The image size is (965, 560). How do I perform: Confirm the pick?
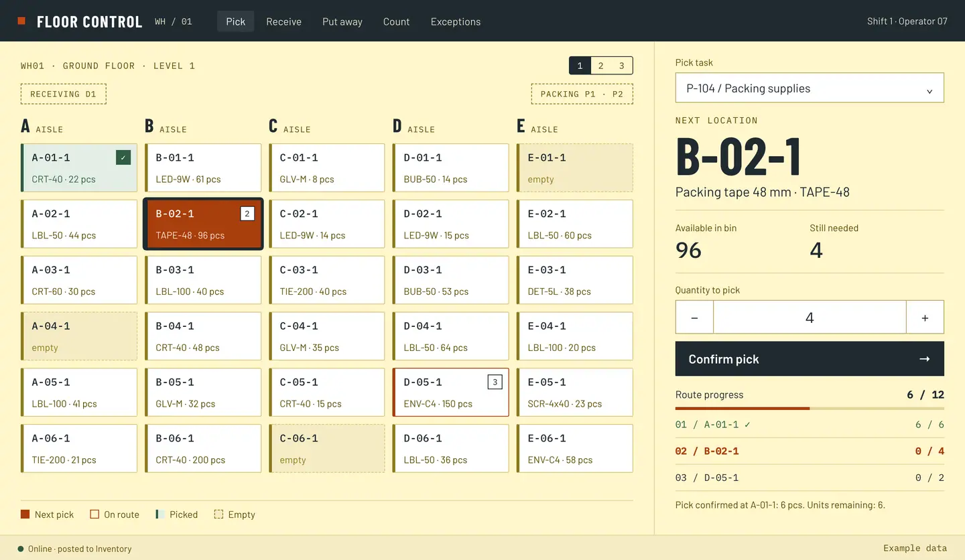click(810, 359)
